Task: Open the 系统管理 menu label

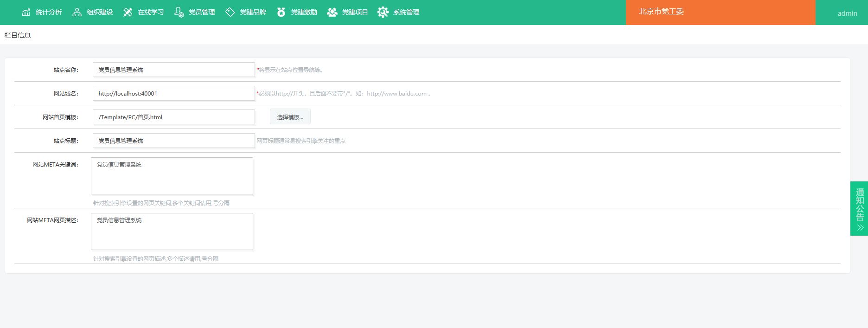Action: 406,12
